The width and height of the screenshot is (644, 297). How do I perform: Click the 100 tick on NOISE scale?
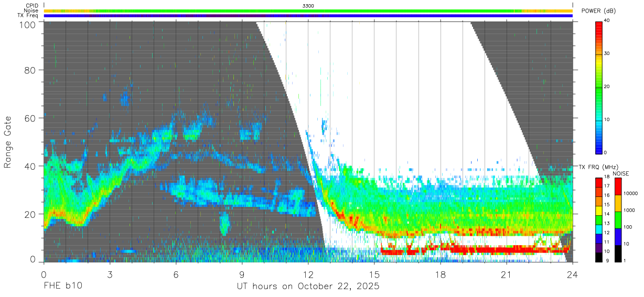point(628,227)
